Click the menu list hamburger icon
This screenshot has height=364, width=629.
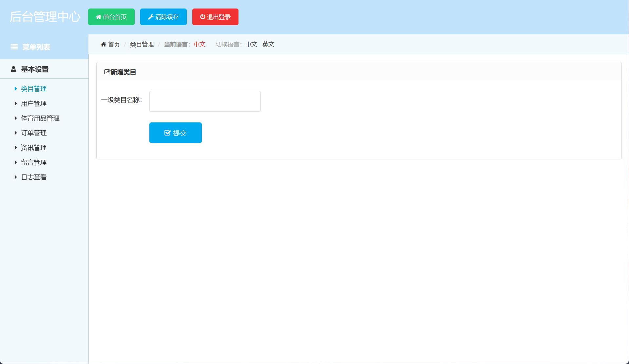click(x=14, y=47)
